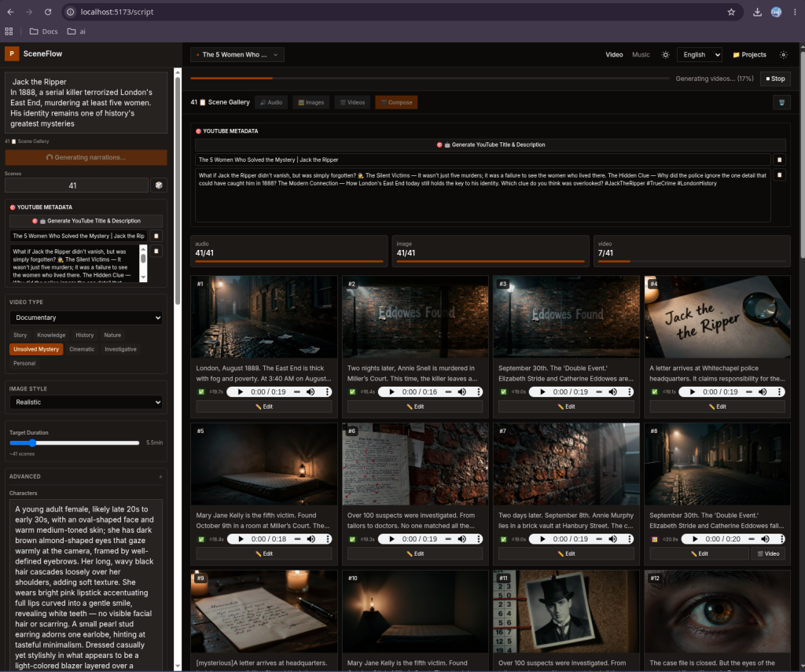The width and height of the screenshot is (805, 672).
Task: Mute scene #2 audio volume icon
Action: coord(462,391)
